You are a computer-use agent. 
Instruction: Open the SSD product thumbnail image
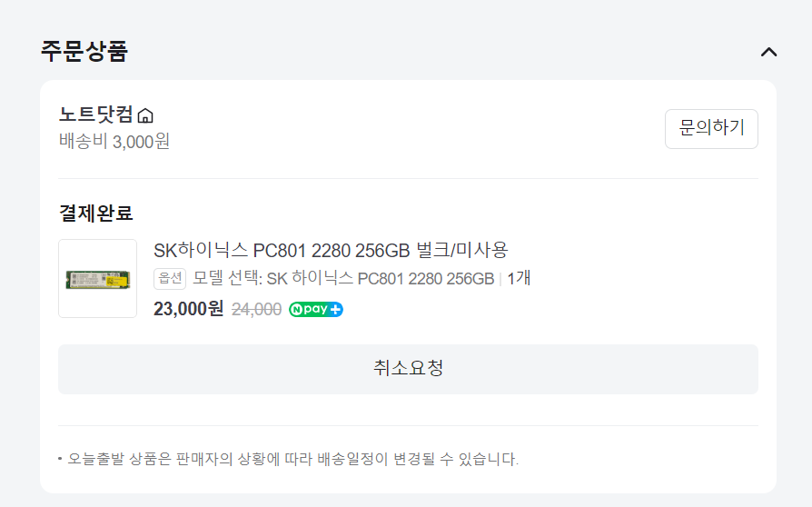[x=98, y=279]
